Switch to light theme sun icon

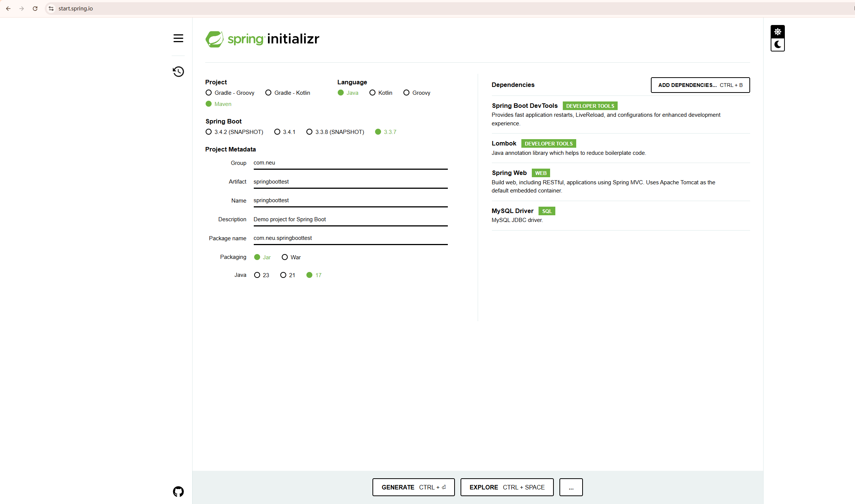(x=777, y=32)
